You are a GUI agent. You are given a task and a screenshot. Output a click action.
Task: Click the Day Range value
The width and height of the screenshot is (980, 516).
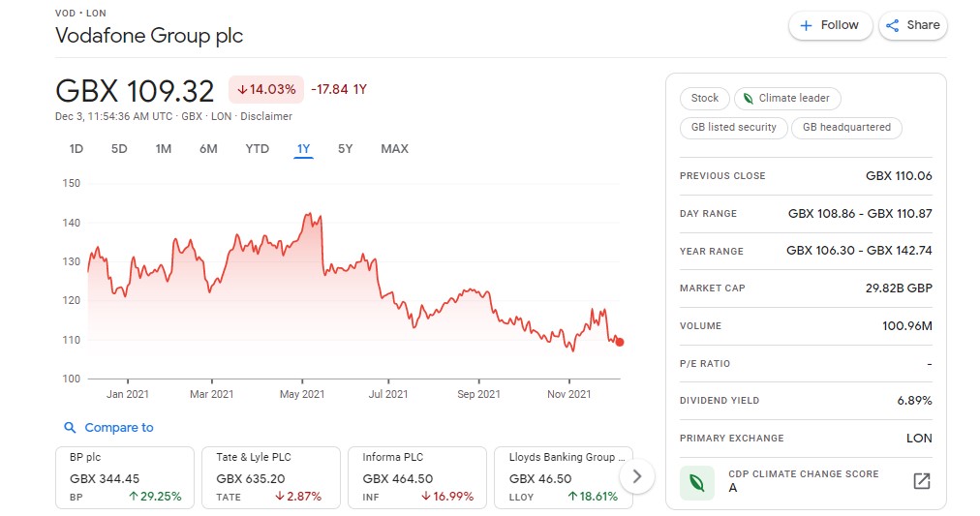[860, 214]
